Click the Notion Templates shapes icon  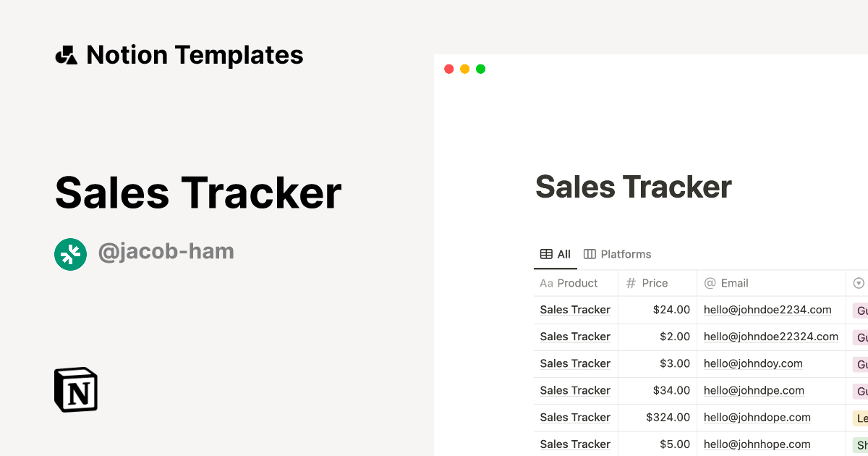tap(66, 55)
